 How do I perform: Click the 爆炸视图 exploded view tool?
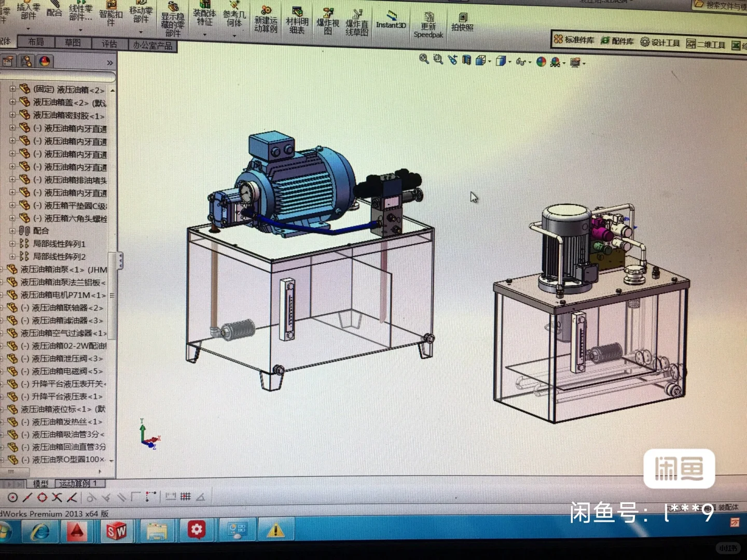tap(328, 21)
